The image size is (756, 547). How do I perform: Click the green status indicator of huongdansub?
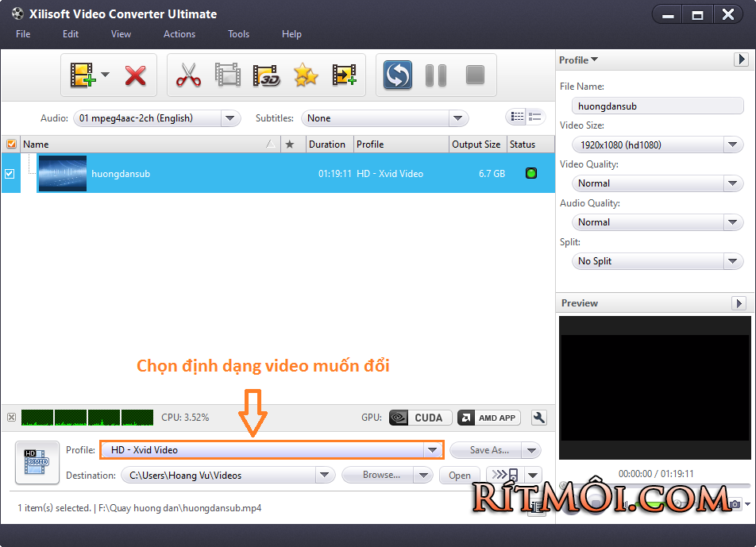pos(530,174)
